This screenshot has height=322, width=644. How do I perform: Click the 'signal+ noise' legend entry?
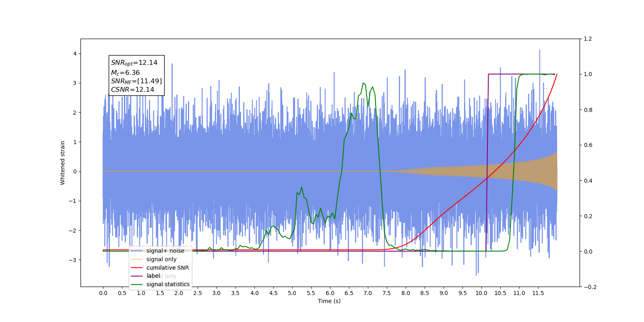(157, 251)
